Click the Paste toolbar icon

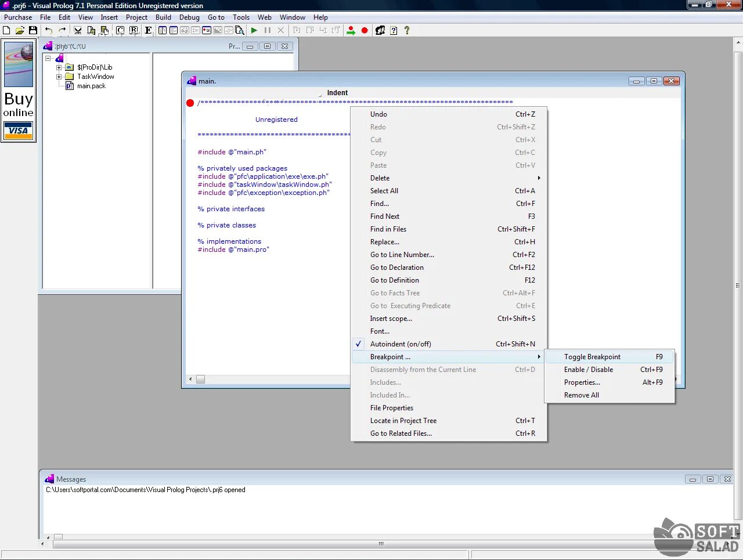pos(104,30)
